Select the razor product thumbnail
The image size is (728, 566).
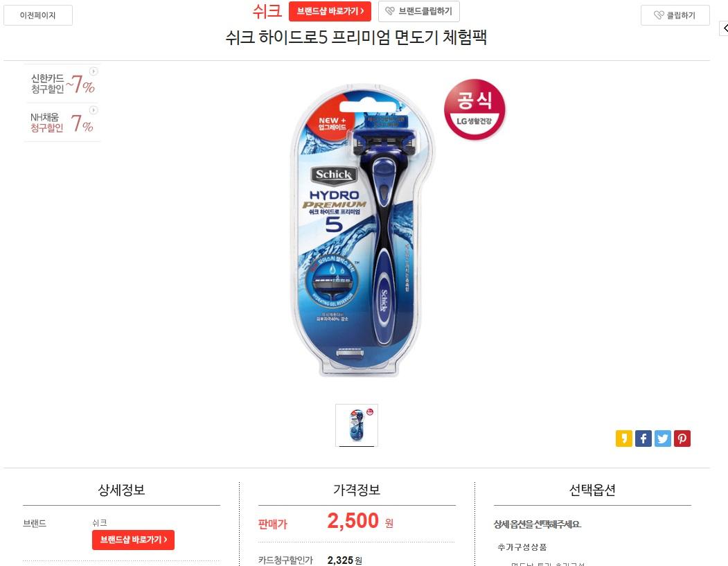[357, 425]
